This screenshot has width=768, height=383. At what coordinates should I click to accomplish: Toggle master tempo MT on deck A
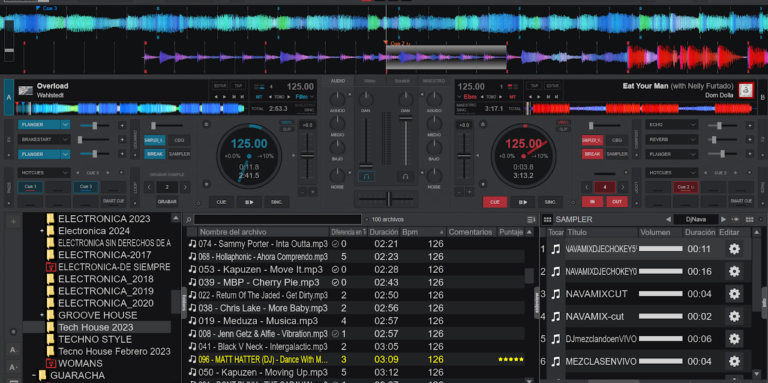click(x=259, y=97)
